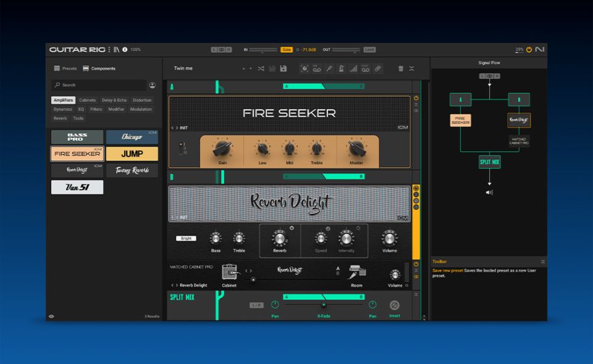Click the Invert phase icon in Split Mix
Image resolution: width=593 pixels, height=364 pixels.
tap(394, 305)
